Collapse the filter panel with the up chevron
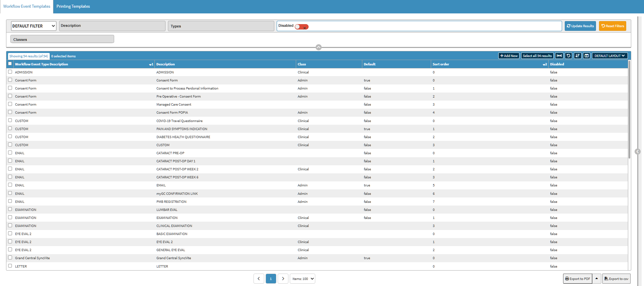This screenshot has width=644, height=286. coord(319,47)
